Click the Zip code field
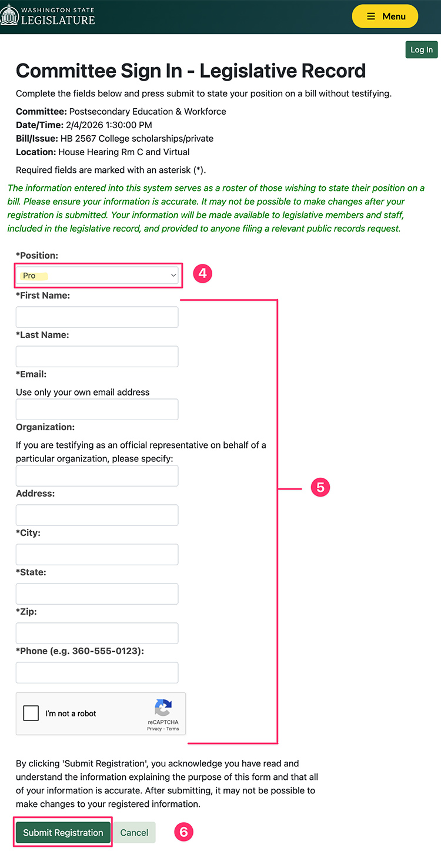The image size is (441, 868). (x=96, y=633)
